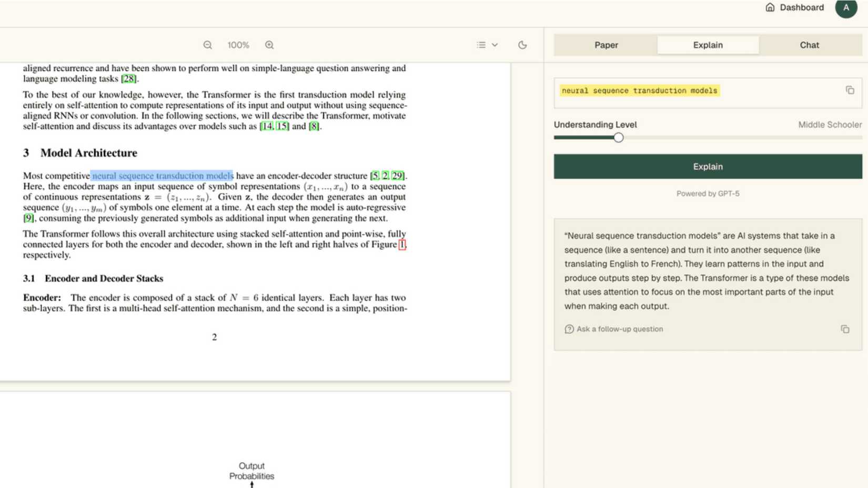The image size is (868, 488).
Task: Click the Model Architecture heading
Action: 89,153
